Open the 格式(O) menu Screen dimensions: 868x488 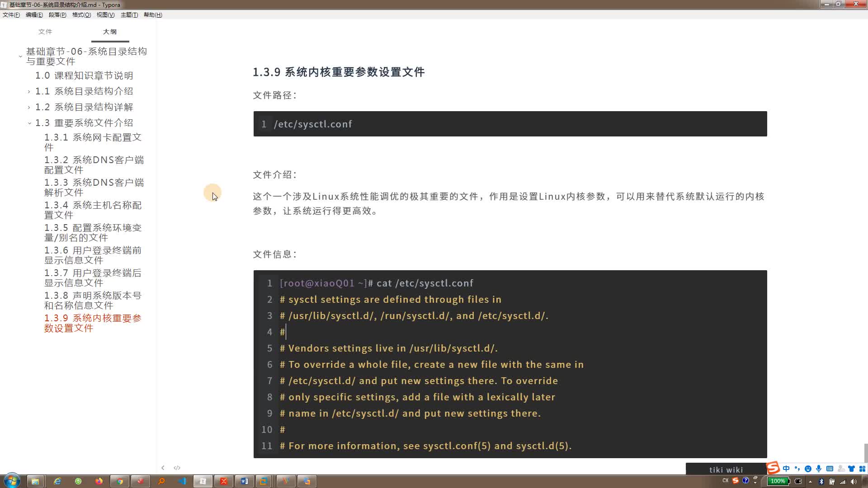81,15
